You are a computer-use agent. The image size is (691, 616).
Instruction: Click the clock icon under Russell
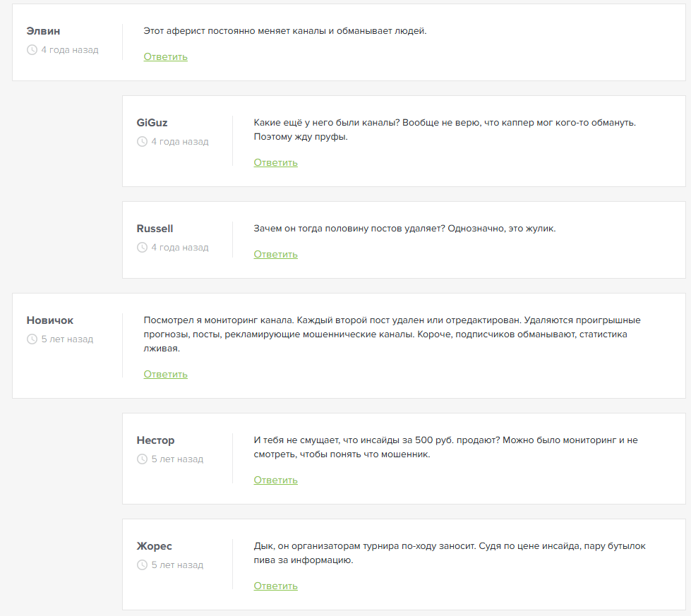click(x=142, y=247)
